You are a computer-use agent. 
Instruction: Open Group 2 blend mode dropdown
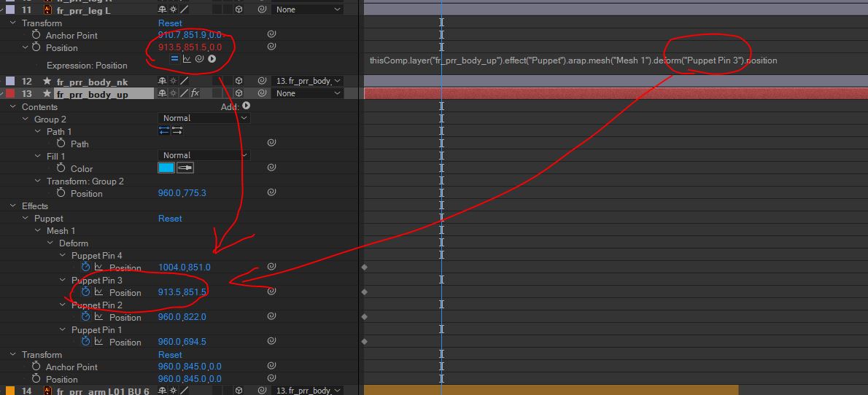pos(204,118)
